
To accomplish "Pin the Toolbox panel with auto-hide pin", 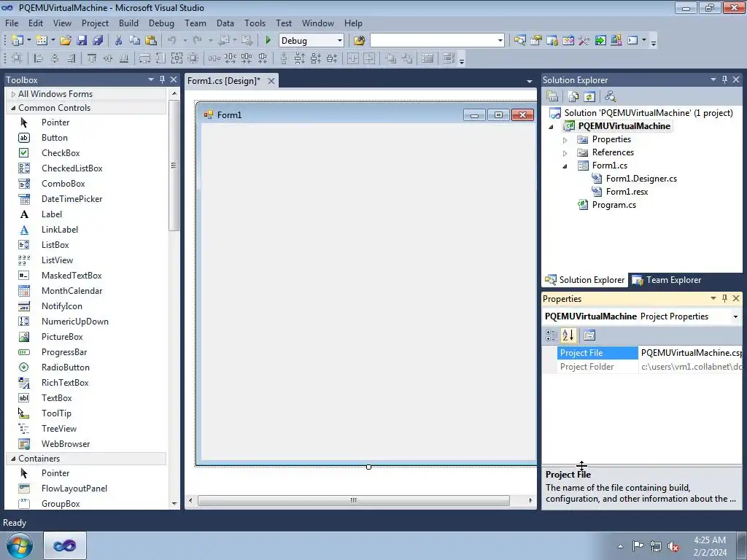I will click(x=162, y=79).
